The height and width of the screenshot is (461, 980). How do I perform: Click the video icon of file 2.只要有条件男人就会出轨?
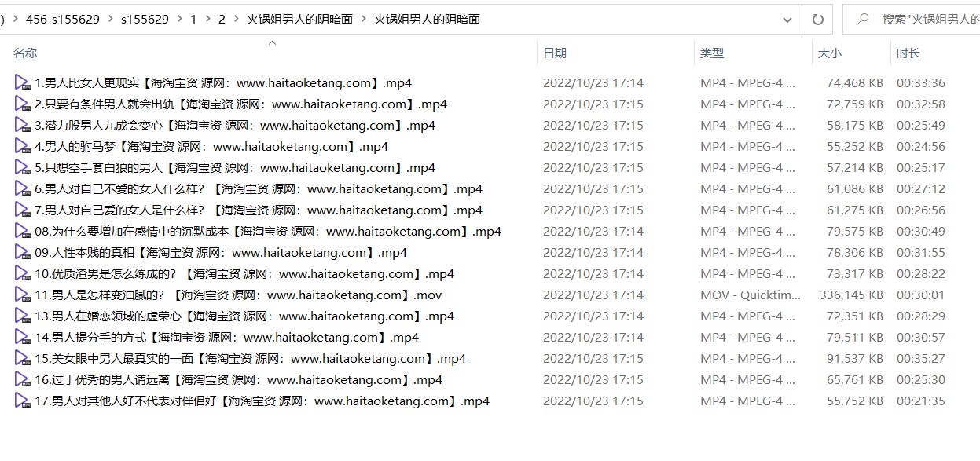click(22, 104)
